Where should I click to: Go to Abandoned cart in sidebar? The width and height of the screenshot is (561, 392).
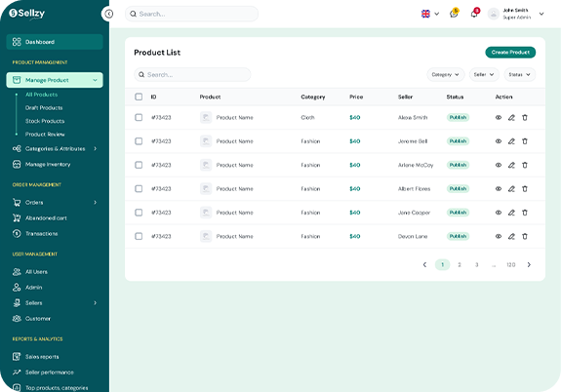[46, 217]
